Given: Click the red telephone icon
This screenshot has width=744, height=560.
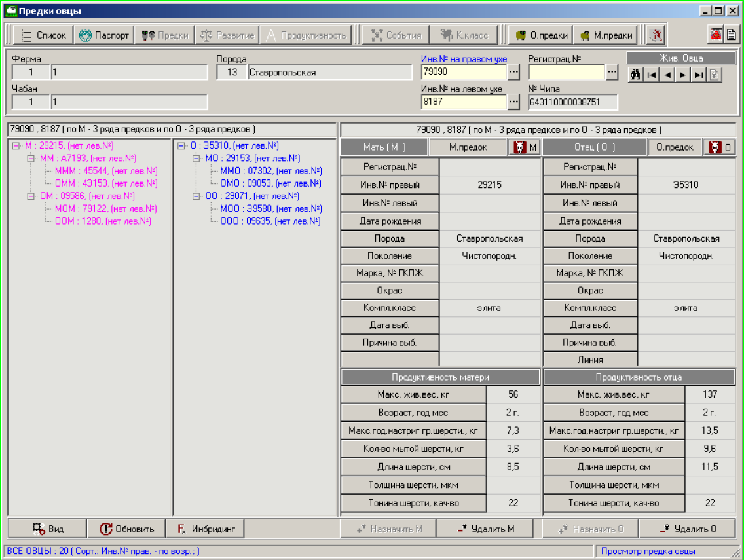Looking at the screenshot, I should (x=715, y=35).
